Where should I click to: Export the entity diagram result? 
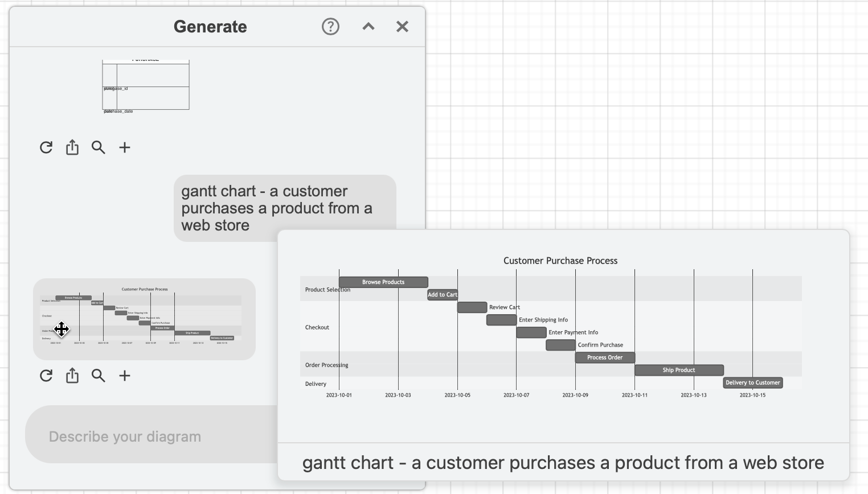click(72, 147)
